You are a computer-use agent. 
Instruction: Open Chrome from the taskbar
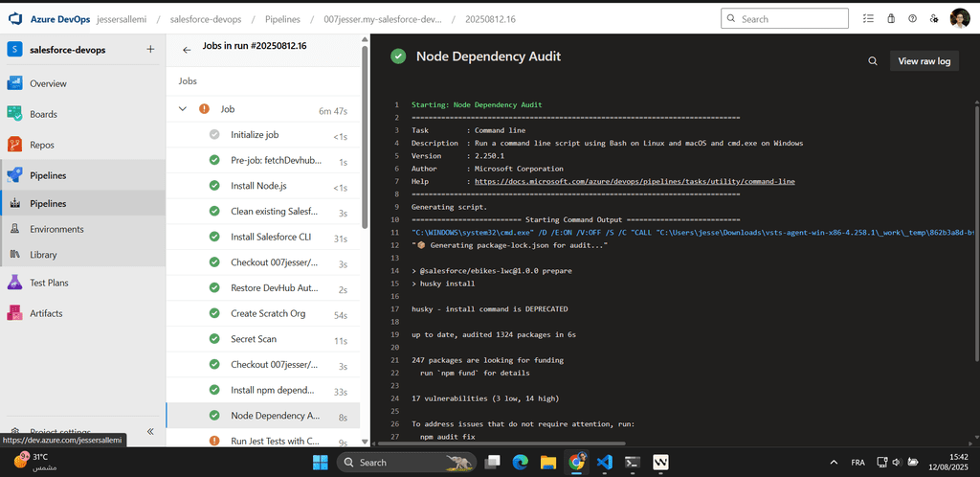(x=575, y=463)
